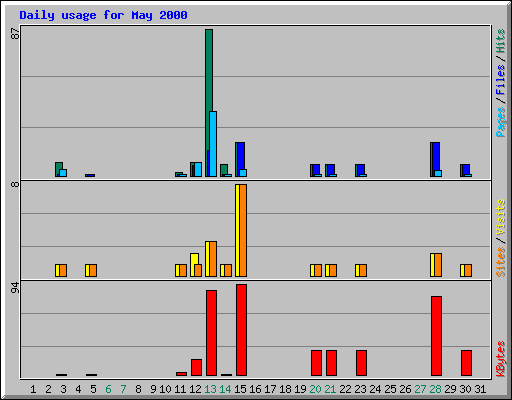
Task: Click the "Hits" legend label
Action: point(500,41)
